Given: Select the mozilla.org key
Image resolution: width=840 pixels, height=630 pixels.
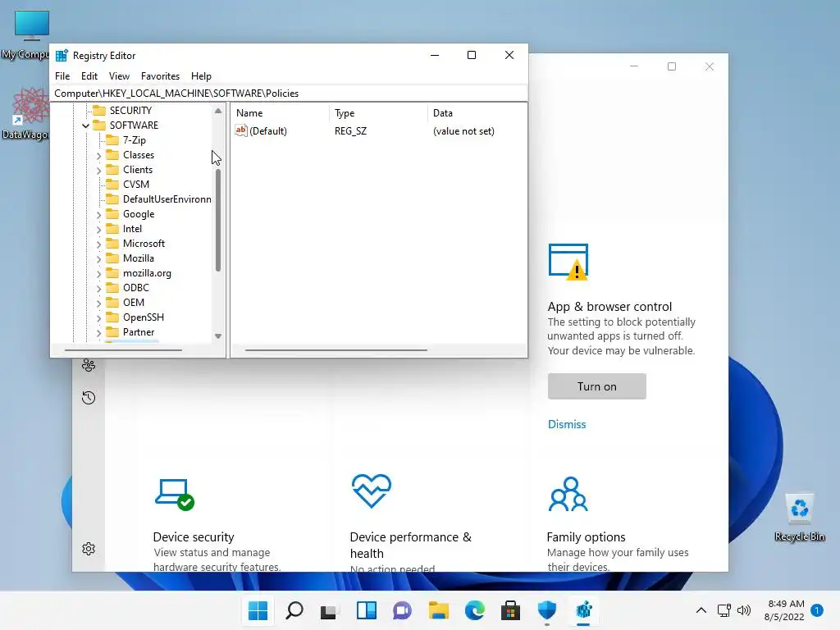Looking at the screenshot, I should point(147,273).
